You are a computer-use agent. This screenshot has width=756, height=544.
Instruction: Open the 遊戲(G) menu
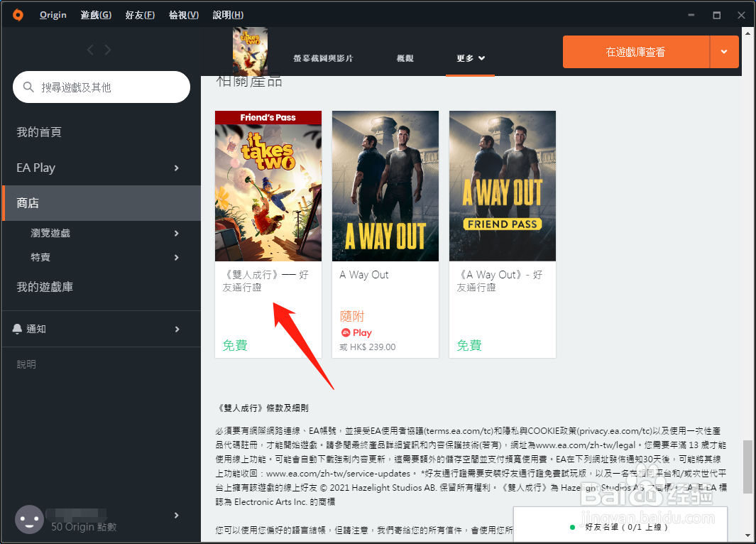[96, 15]
